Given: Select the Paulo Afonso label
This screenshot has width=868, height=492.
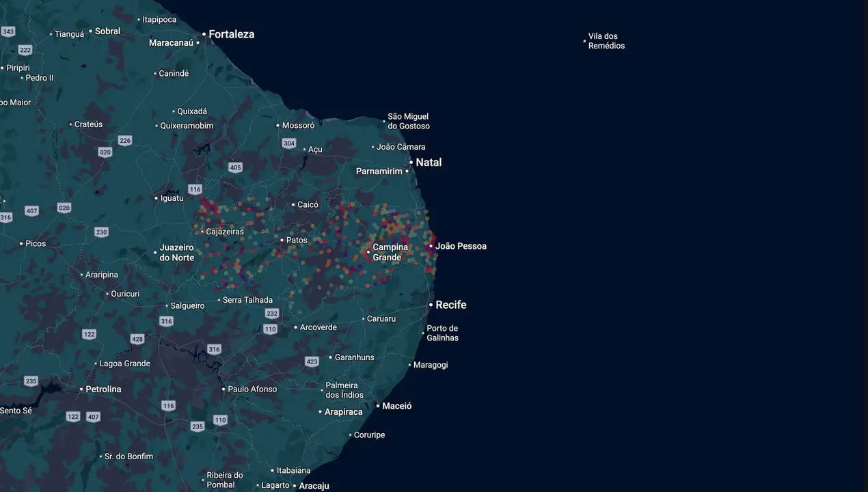Looking at the screenshot, I should point(252,389).
